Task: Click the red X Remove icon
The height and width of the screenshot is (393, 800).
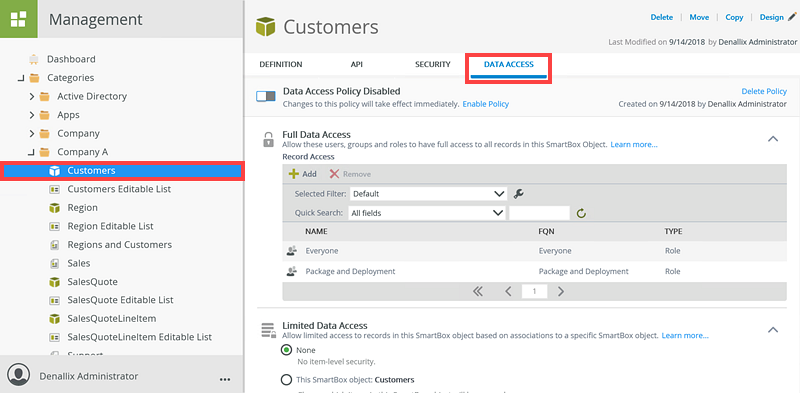Action: pyautogui.click(x=334, y=174)
